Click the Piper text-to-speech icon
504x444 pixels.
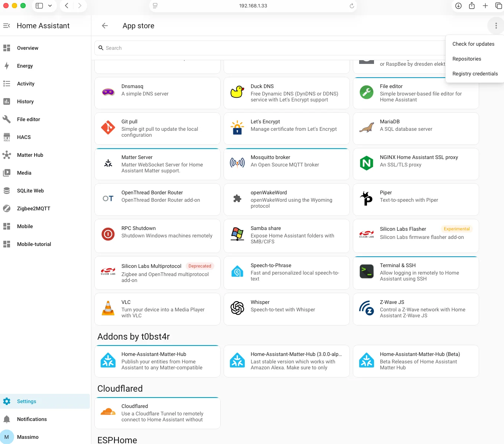(x=367, y=198)
